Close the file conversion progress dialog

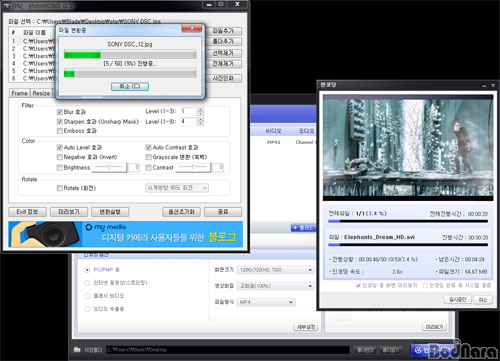pos(192,29)
